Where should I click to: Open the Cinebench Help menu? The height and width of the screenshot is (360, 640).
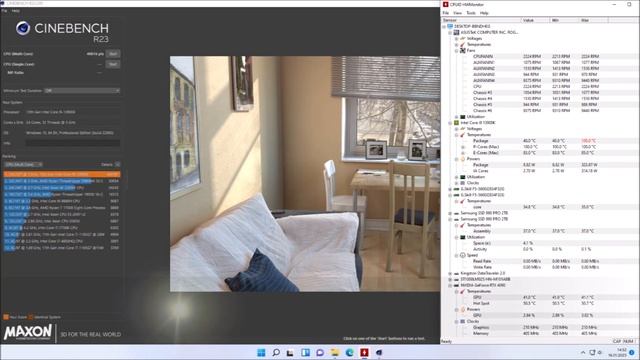[x=16, y=11]
